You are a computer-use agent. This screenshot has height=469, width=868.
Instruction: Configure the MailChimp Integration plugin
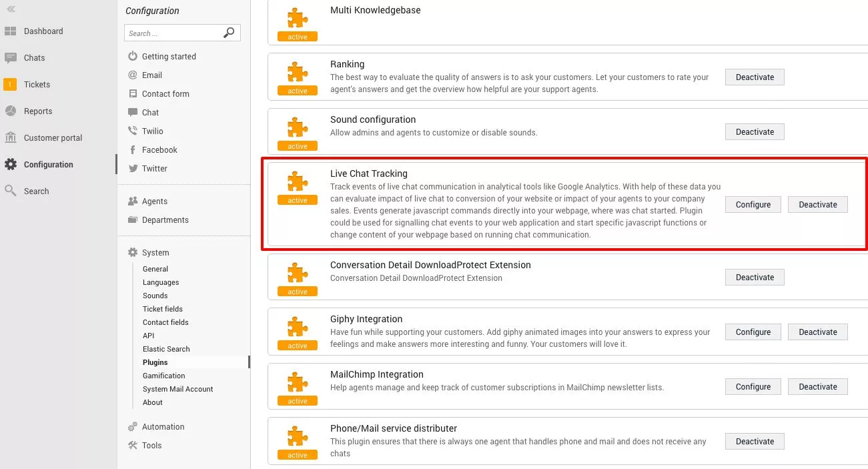click(752, 386)
